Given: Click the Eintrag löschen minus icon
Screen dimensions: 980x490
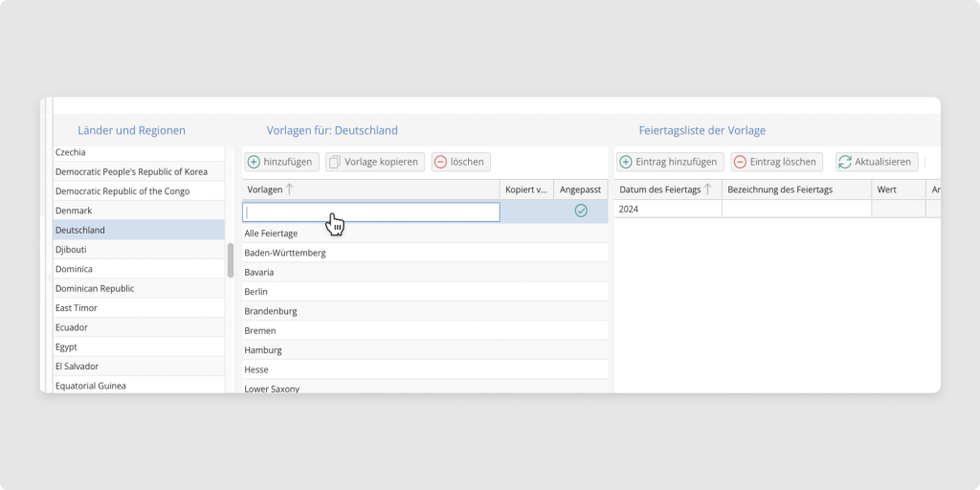Looking at the screenshot, I should coord(740,162).
